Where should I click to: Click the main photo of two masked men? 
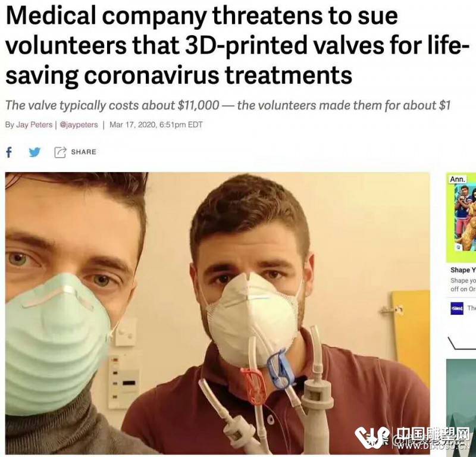coord(217,313)
